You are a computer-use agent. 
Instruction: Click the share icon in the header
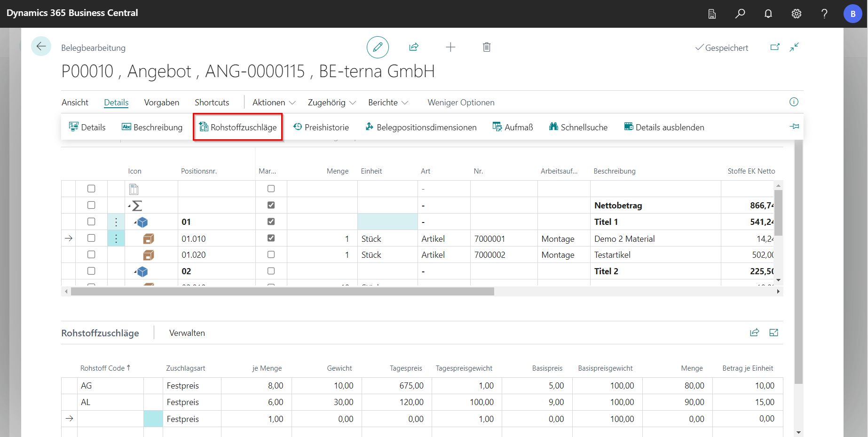pyautogui.click(x=414, y=47)
